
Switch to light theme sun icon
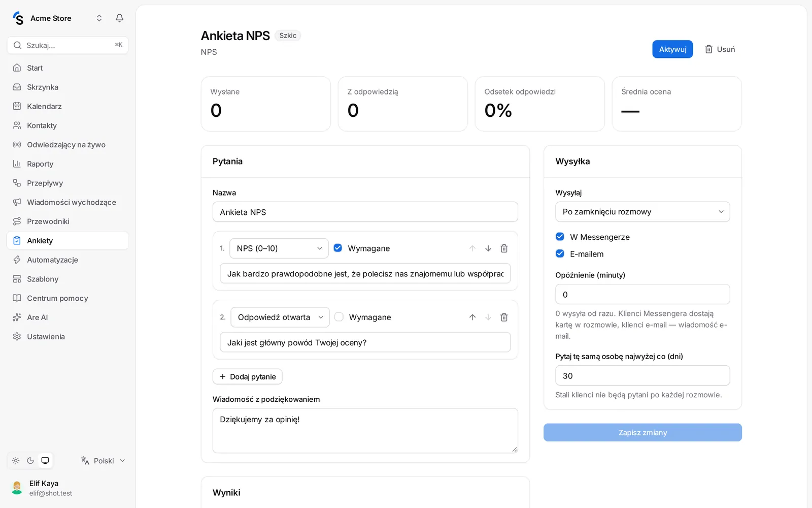tap(16, 461)
